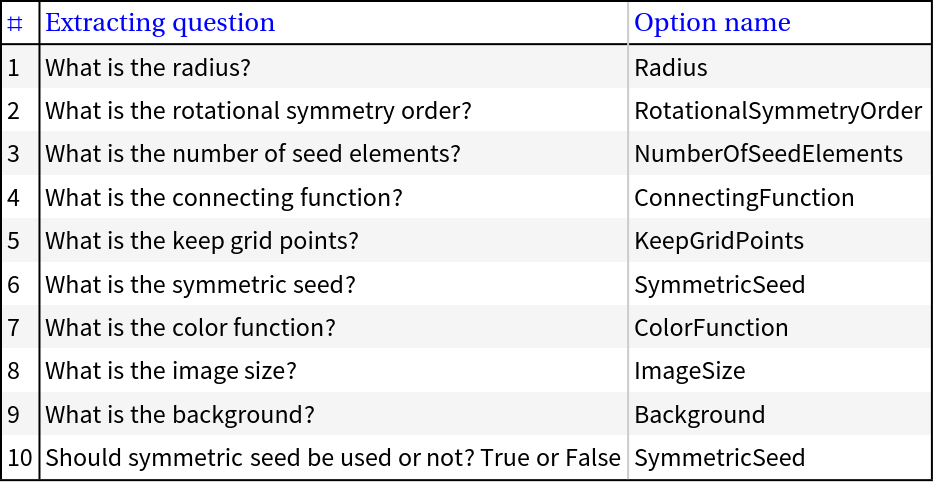Select 'What is the background?' question cell
934x482 pixels.
tap(180, 415)
